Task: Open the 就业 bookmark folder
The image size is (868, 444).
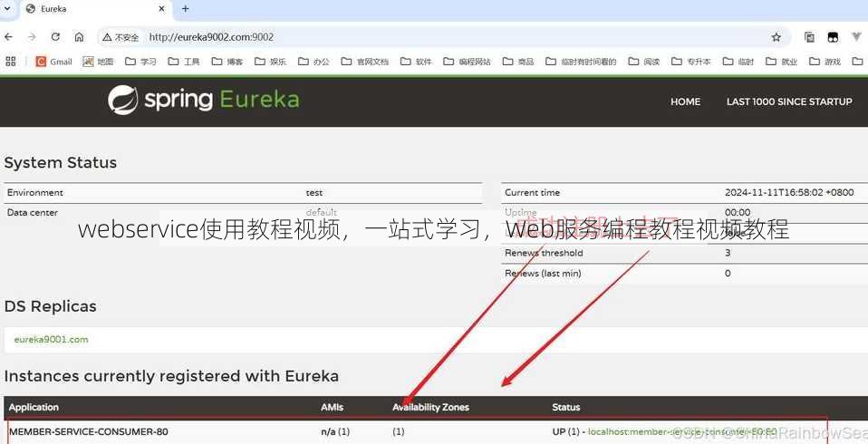Action: click(x=781, y=62)
